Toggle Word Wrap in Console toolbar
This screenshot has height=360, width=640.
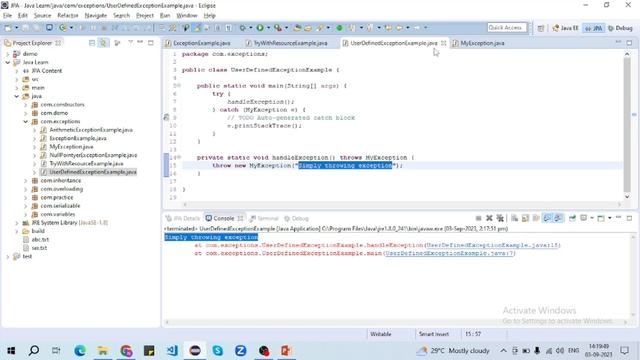[x=536, y=218]
